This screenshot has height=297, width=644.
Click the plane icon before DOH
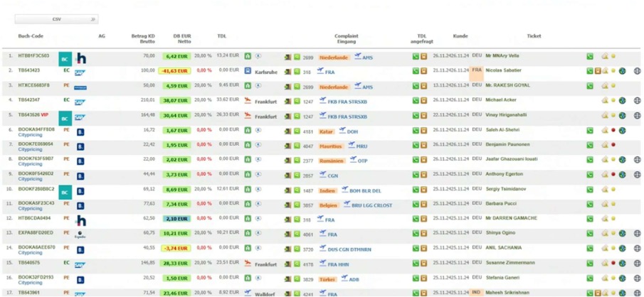342,130
